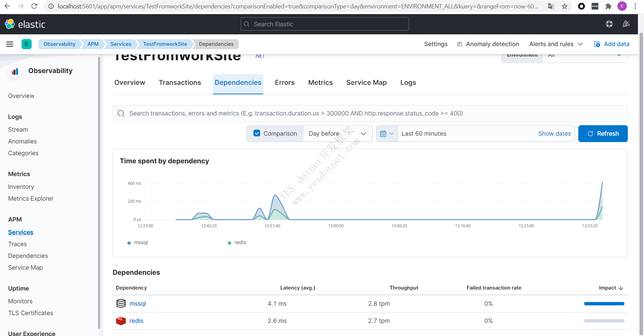Open Stream under Logs in sidebar

[x=18, y=130]
